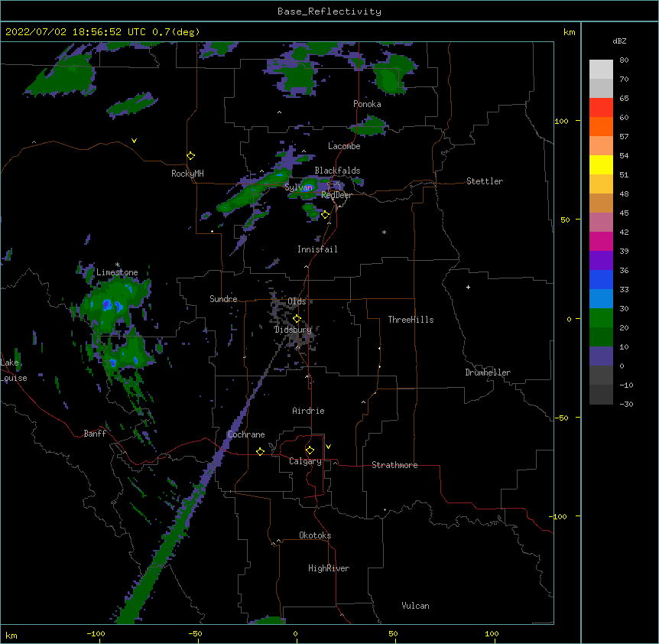Click the Sylvan label

point(298,187)
